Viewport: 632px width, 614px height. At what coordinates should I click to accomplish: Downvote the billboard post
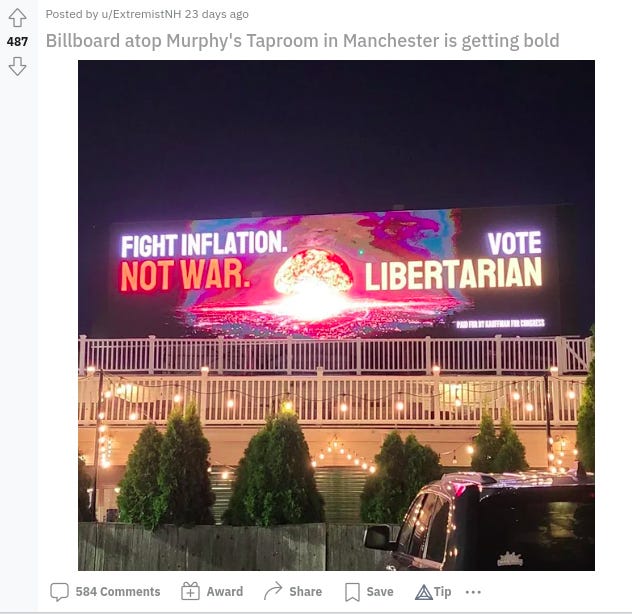coord(17,66)
